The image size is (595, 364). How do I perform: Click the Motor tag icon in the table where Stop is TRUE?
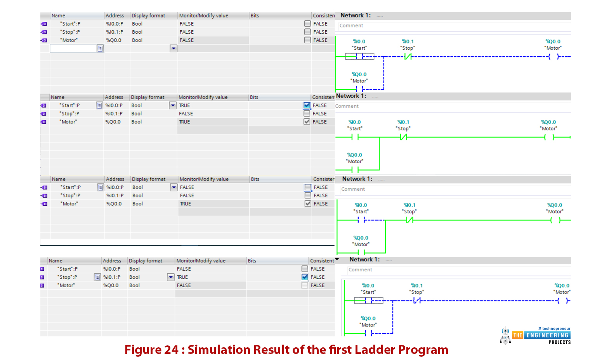tap(42, 285)
